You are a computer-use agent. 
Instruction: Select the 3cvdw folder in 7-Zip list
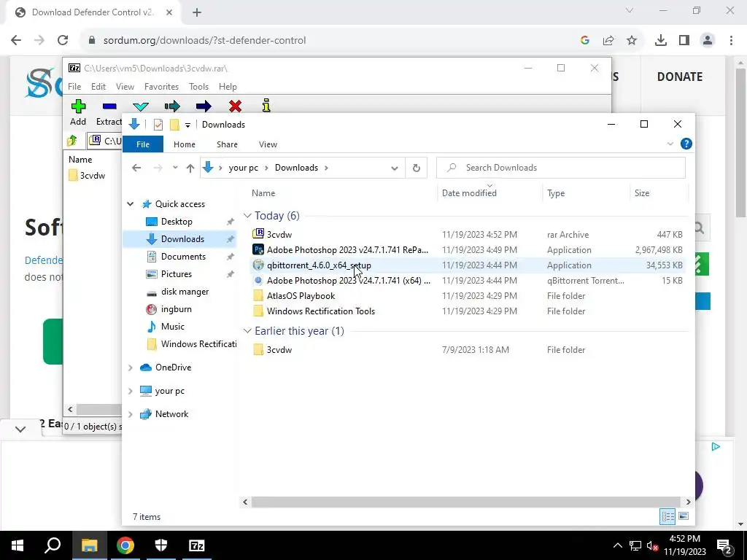tap(87, 175)
